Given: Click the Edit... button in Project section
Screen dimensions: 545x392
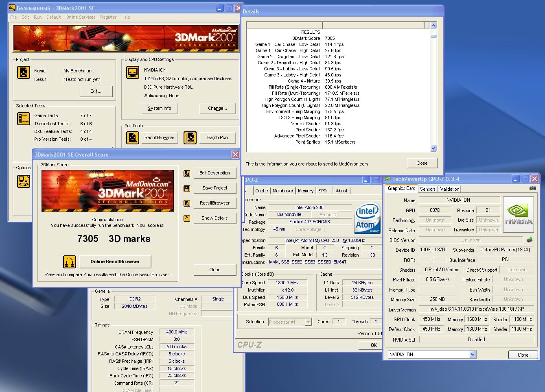Looking at the screenshot, I should point(96,91).
